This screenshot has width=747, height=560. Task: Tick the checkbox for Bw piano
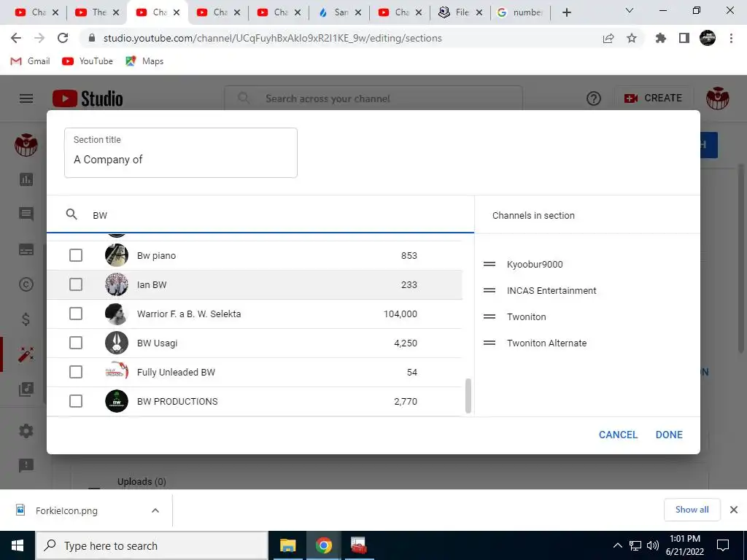[x=76, y=255]
